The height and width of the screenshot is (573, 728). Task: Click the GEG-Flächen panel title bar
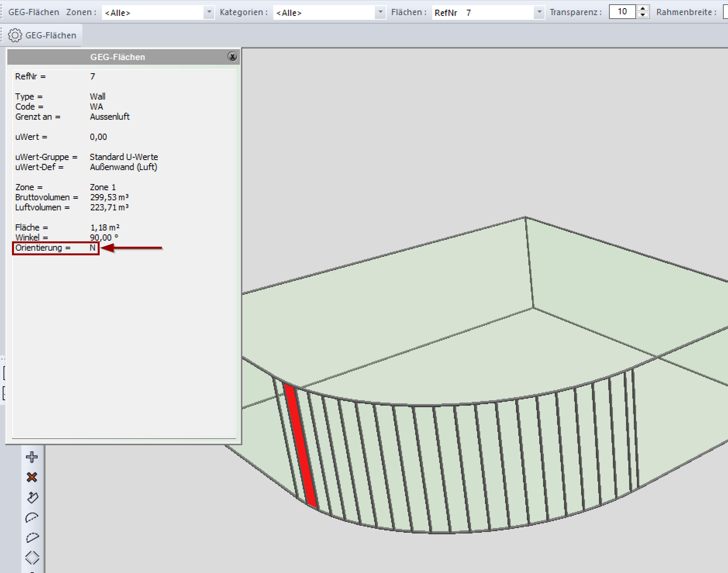[x=117, y=57]
